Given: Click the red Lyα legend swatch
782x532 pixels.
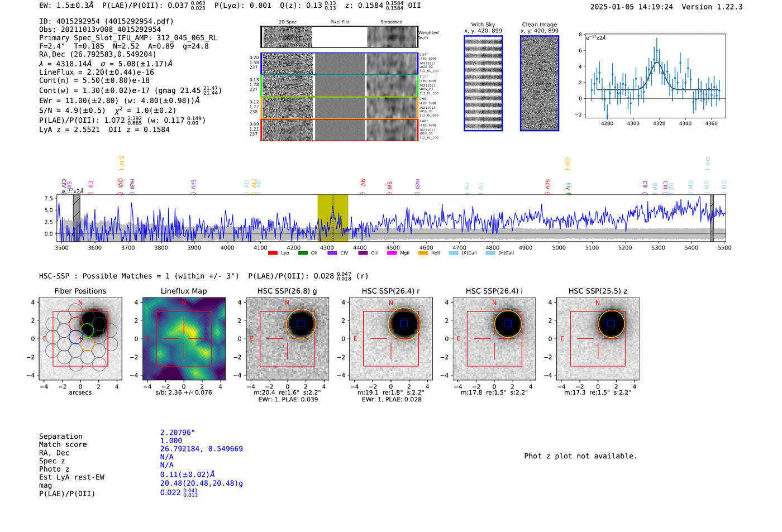Looking at the screenshot, I should click(273, 253).
